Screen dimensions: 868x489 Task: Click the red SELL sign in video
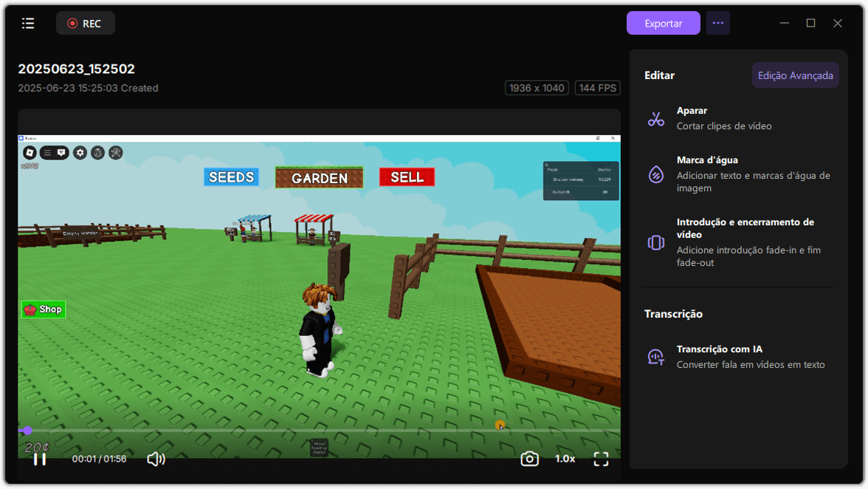[407, 177]
